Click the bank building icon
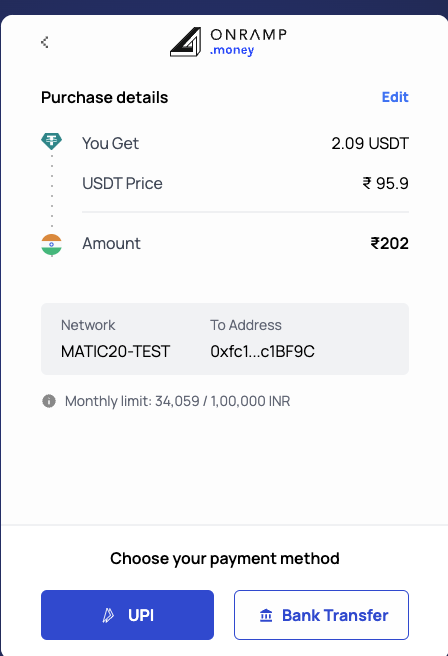 click(x=266, y=615)
